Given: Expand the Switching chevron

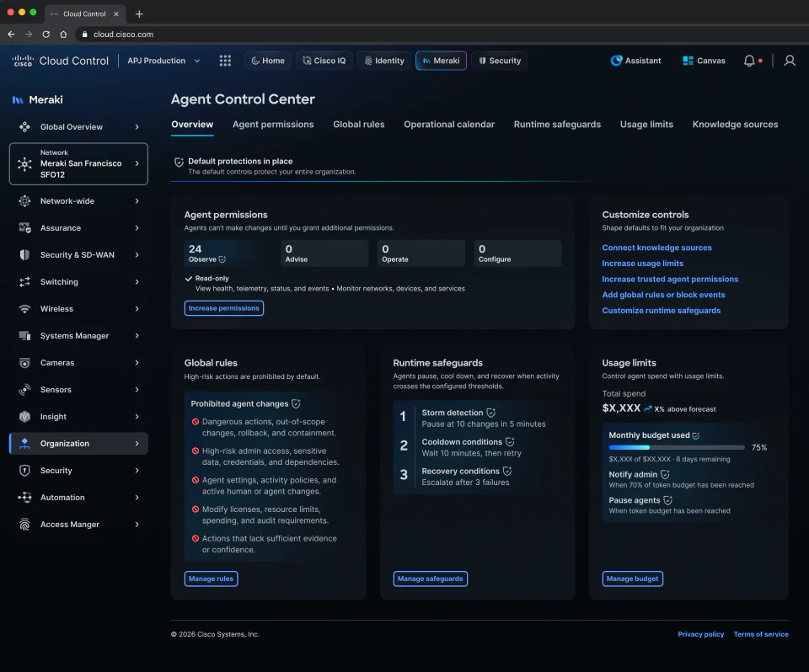Looking at the screenshot, I should point(137,281).
